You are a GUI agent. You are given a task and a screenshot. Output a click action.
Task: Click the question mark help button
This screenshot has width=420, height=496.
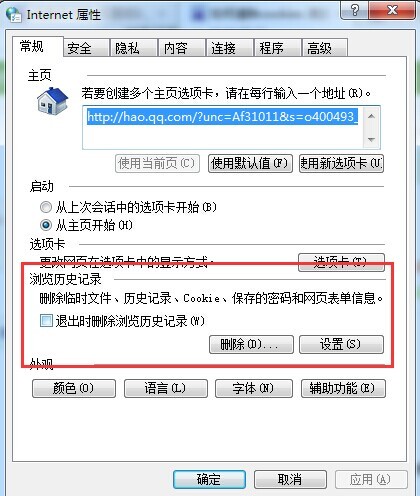pyautogui.click(x=354, y=10)
